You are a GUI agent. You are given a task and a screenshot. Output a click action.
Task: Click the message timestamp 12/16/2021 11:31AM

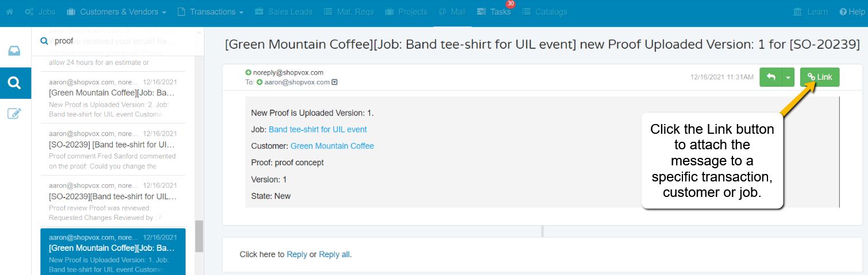pyautogui.click(x=722, y=77)
